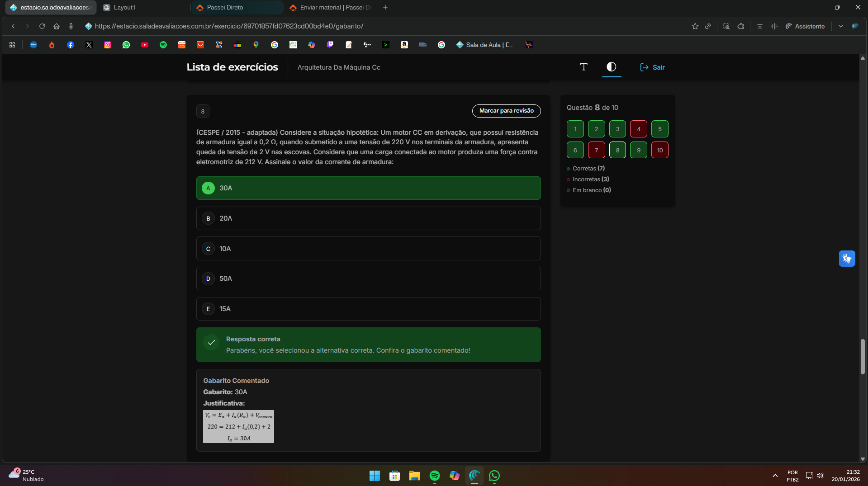This screenshot has height=486, width=868.
Task: Open the Spotify bookmark in bookmarks bar
Action: [163, 45]
